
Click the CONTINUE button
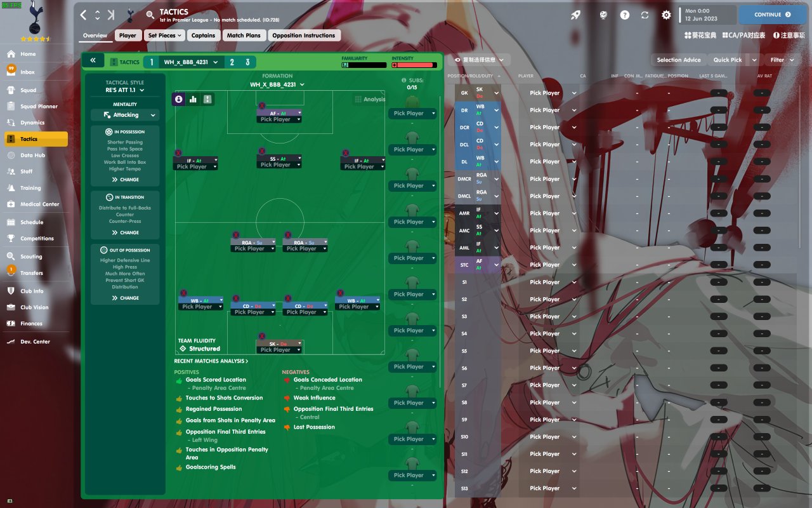pyautogui.click(x=772, y=15)
